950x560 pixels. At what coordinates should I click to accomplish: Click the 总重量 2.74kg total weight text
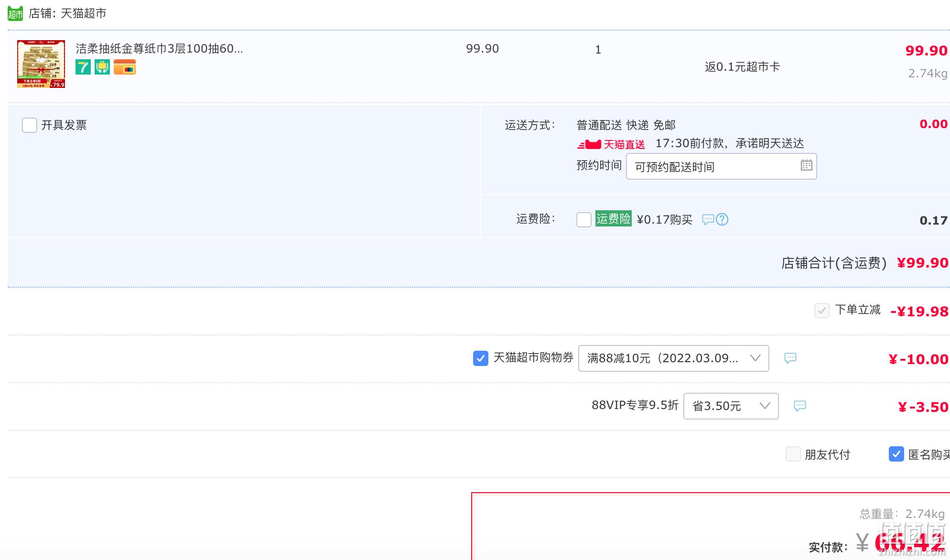(902, 514)
